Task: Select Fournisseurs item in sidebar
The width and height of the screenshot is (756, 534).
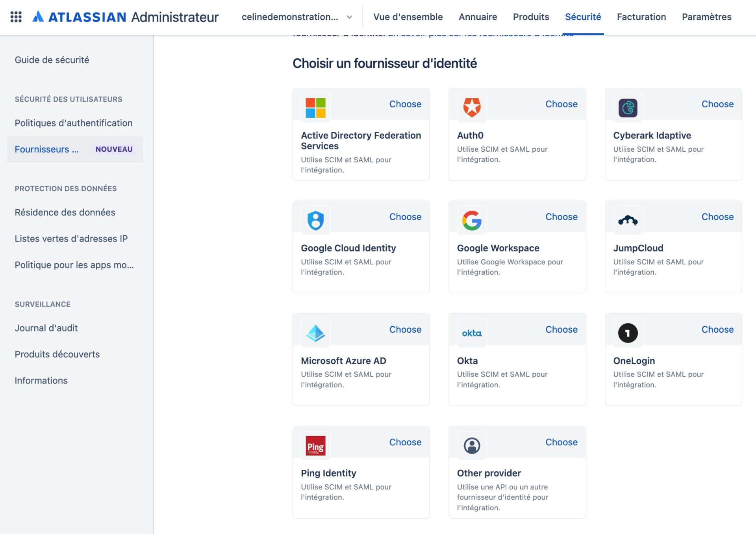Action: tap(75, 149)
